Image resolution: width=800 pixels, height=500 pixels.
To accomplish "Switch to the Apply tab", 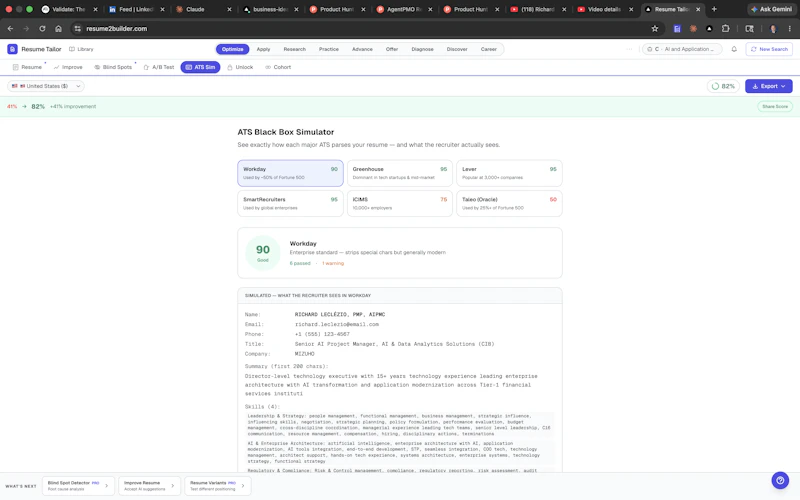I will coord(263,49).
